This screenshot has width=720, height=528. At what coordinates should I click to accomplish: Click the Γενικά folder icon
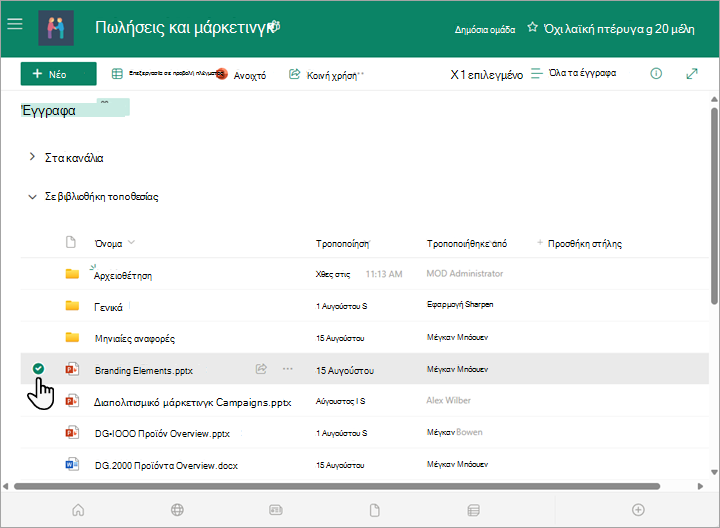[x=72, y=306]
